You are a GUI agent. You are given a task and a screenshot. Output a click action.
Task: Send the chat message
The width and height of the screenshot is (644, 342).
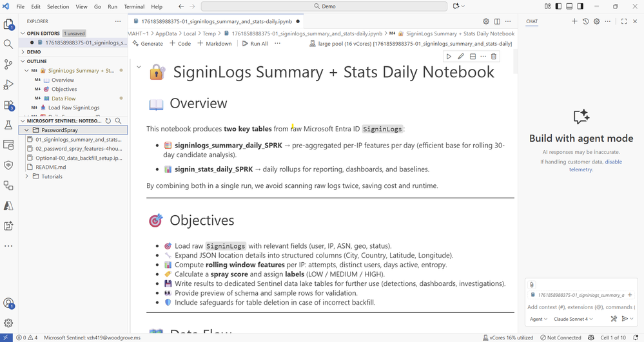(x=625, y=319)
